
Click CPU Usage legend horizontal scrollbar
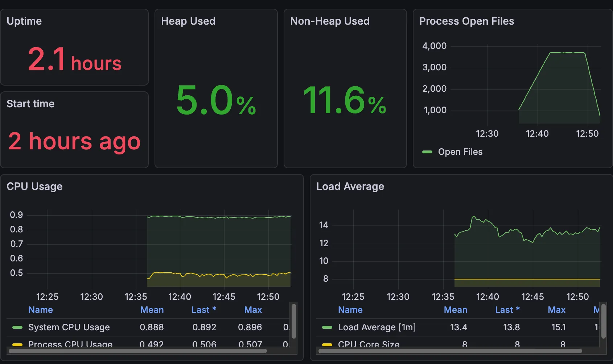[x=138, y=351]
